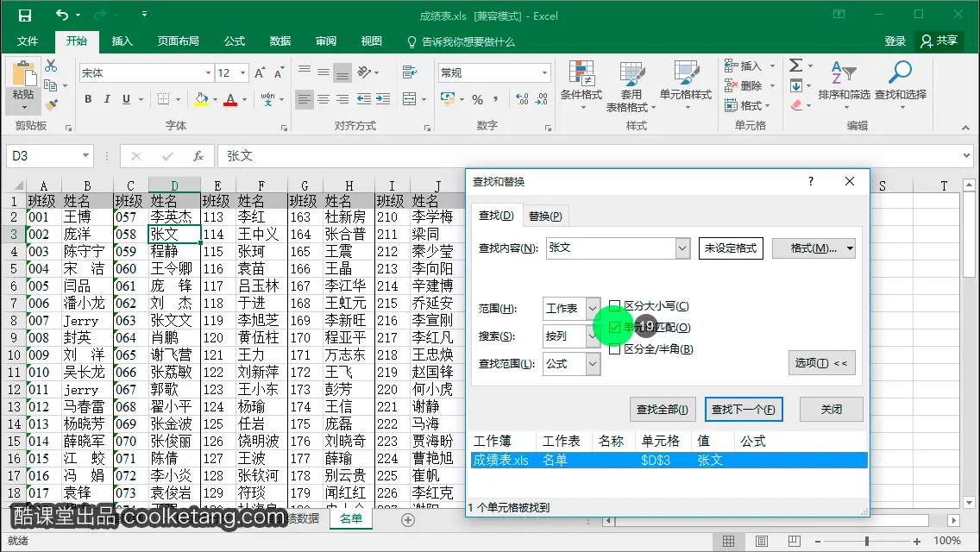This screenshot has width=980, height=552.
Task: Select the 名单 sheet tab
Action: [x=350, y=518]
